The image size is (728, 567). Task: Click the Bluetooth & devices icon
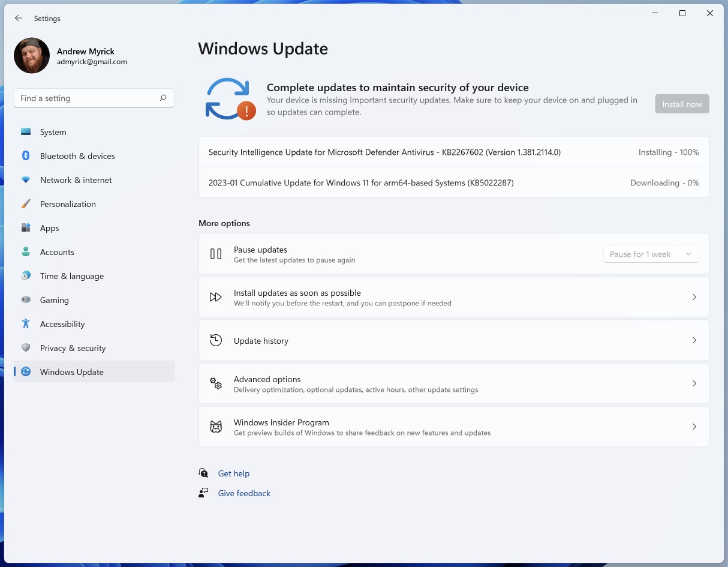[26, 156]
